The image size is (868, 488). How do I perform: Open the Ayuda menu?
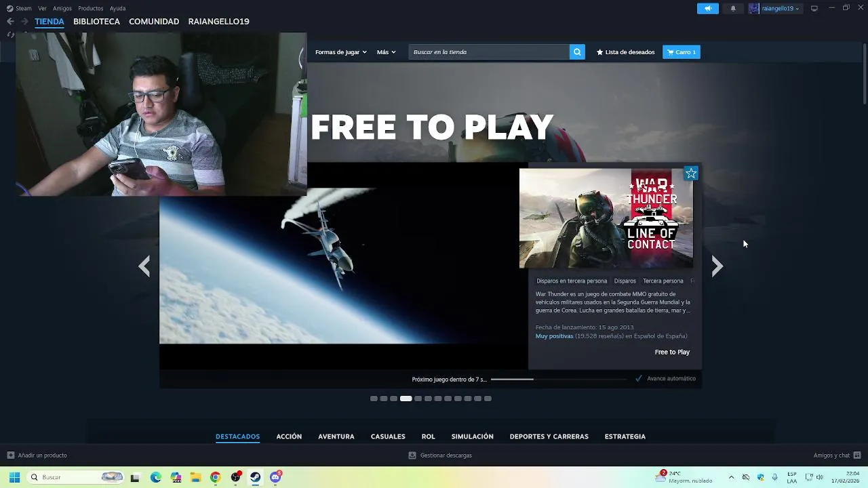pyautogui.click(x=117, y=9)
